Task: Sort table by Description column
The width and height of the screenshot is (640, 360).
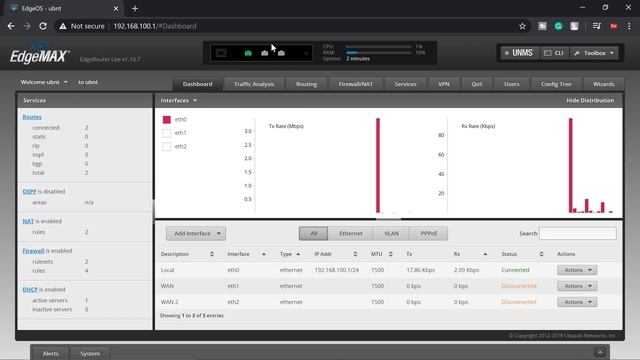Action: (211, 254)
